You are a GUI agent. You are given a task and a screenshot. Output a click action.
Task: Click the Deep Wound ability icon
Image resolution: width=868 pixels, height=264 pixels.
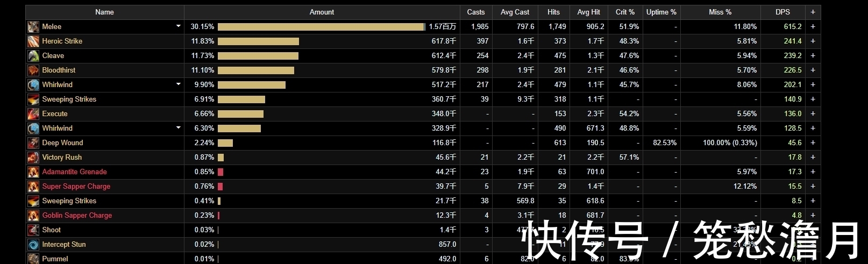(33, 142)
